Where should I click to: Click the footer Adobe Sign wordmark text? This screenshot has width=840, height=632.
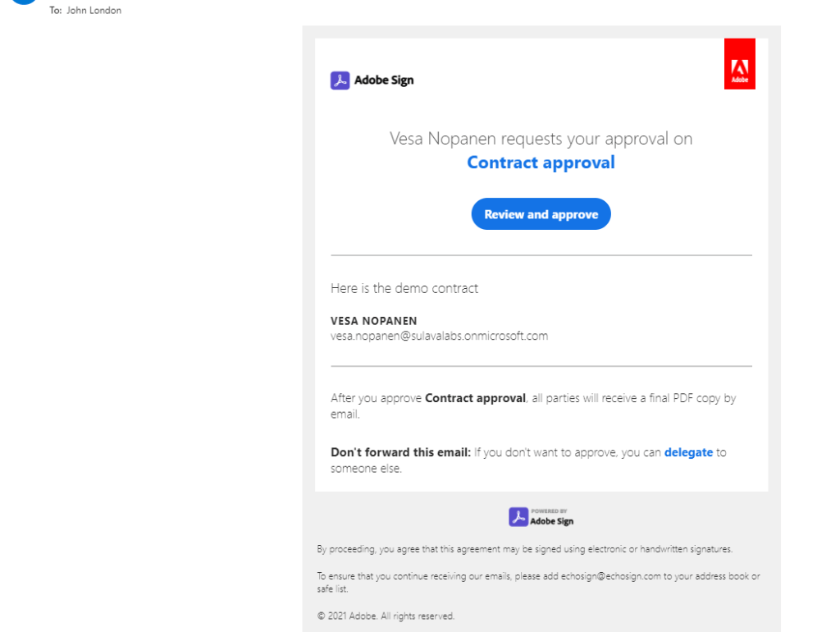tap(551, 521)
